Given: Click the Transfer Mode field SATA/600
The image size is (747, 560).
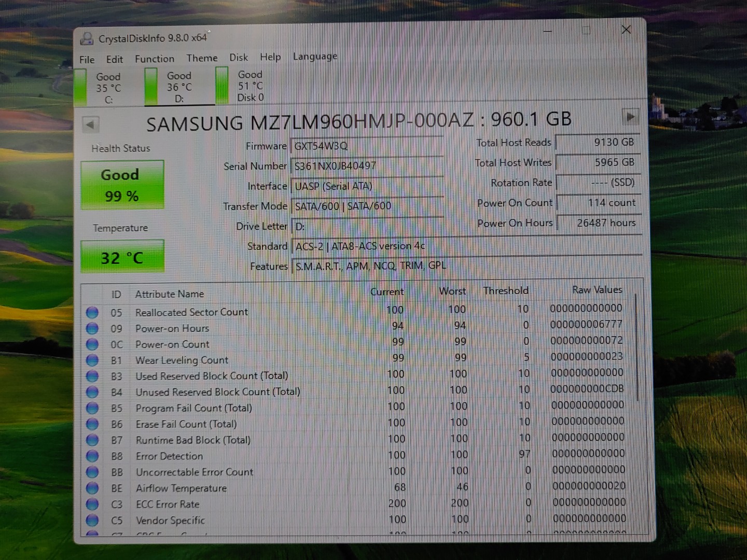Looking at the screenshot, I should coord(367,206).
